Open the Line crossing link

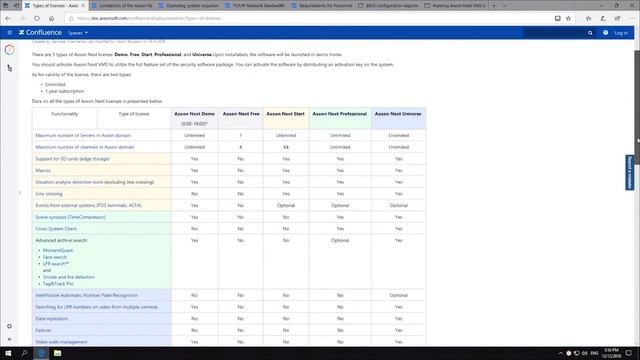49,194
